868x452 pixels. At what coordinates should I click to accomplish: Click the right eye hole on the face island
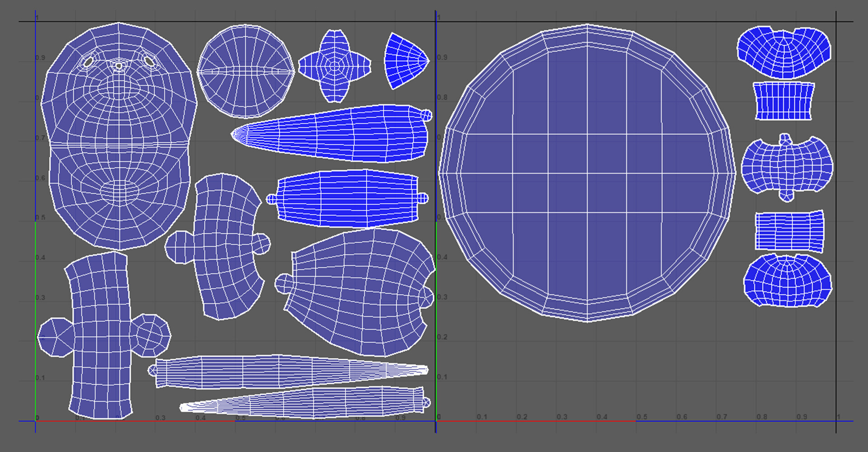click(x=149, y=60)
